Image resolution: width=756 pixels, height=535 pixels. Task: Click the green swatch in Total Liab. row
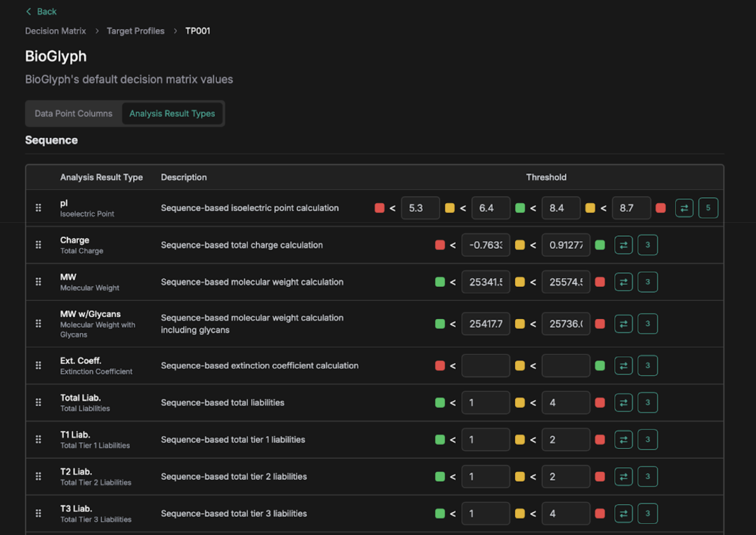click(x=440, y=403)
